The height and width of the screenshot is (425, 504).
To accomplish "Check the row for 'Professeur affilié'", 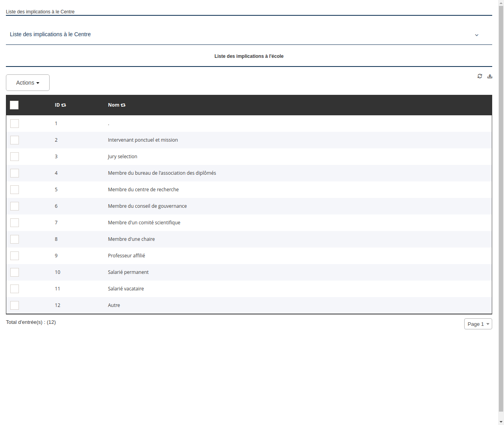I will [x=15, y=255].
